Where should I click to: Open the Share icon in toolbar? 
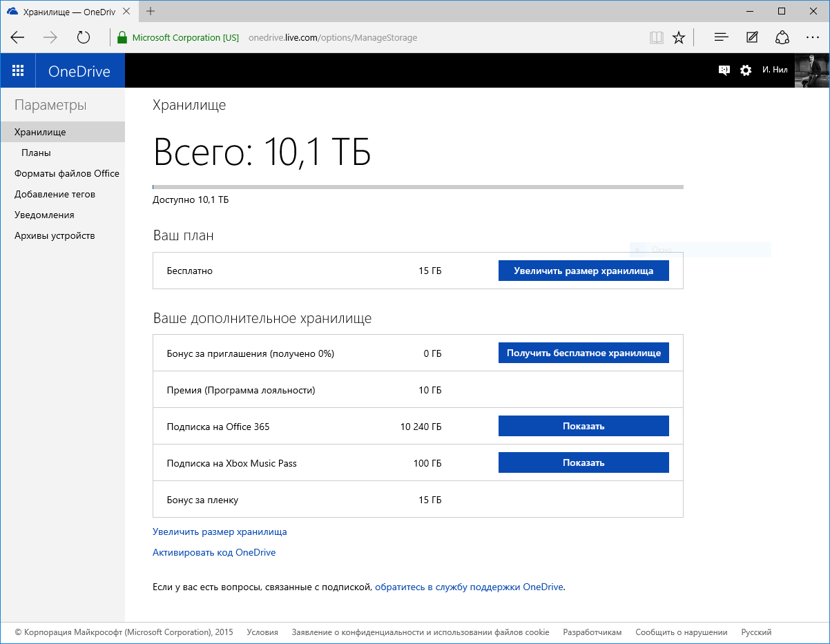[782, 38]
